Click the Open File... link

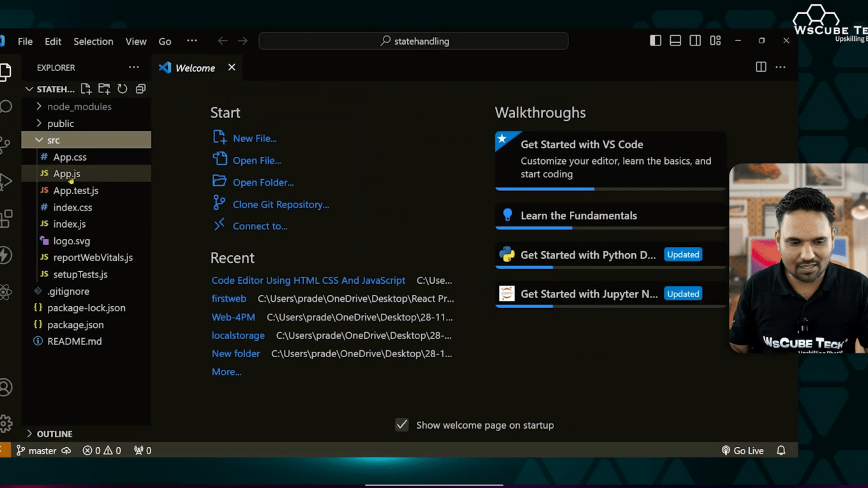click(x=257, y=160)
